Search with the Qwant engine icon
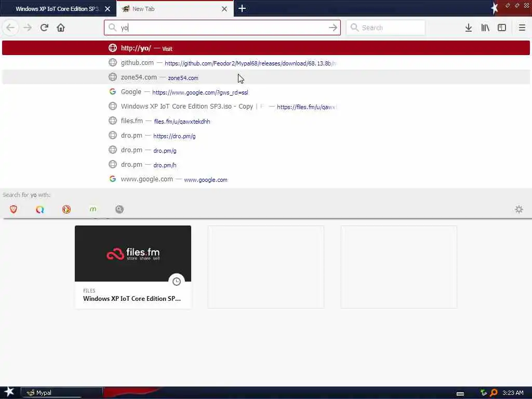 click(39, 209)
